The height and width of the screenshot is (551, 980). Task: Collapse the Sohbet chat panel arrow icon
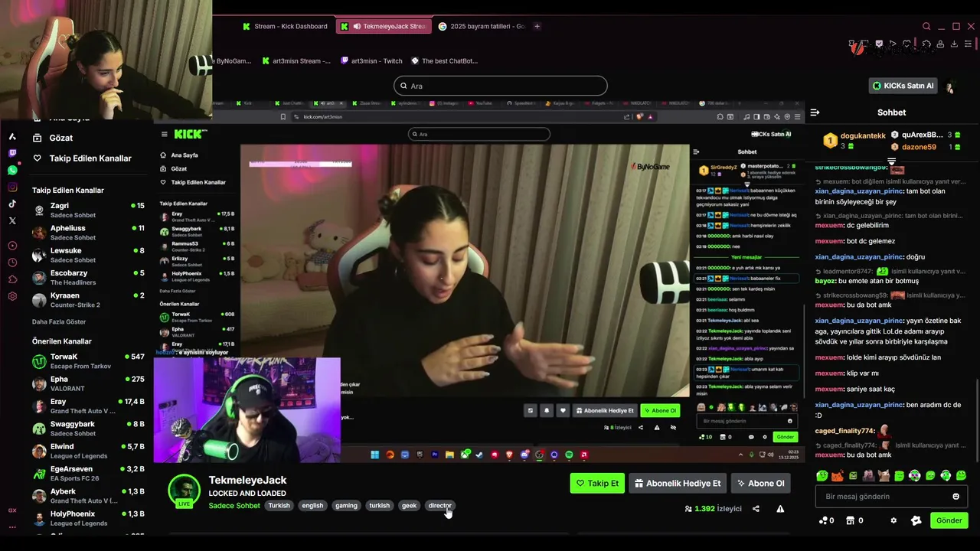(815, 112)
